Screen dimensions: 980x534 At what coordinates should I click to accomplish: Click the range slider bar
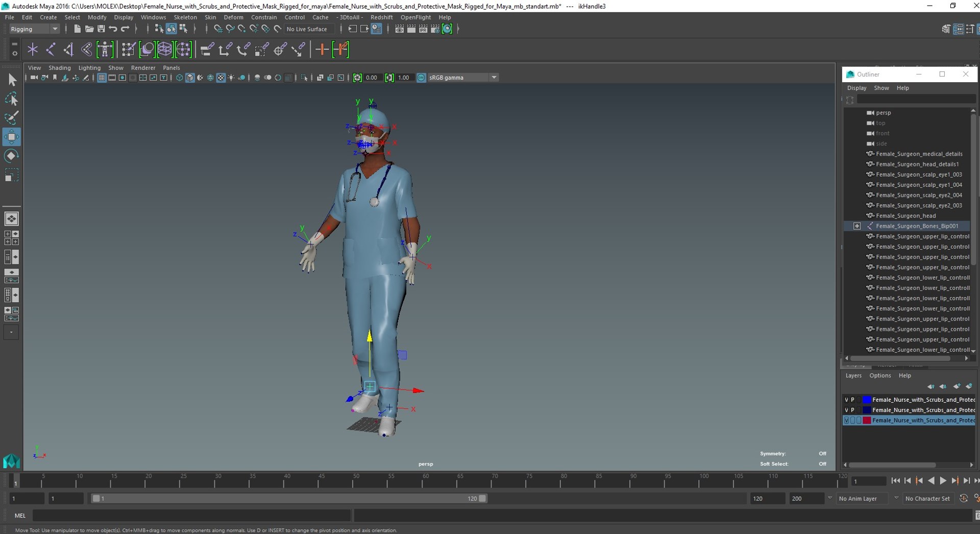[289, 498]
